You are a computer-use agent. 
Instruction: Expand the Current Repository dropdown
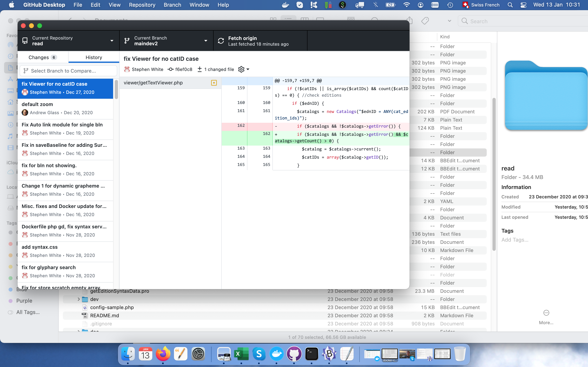point(112,41)
